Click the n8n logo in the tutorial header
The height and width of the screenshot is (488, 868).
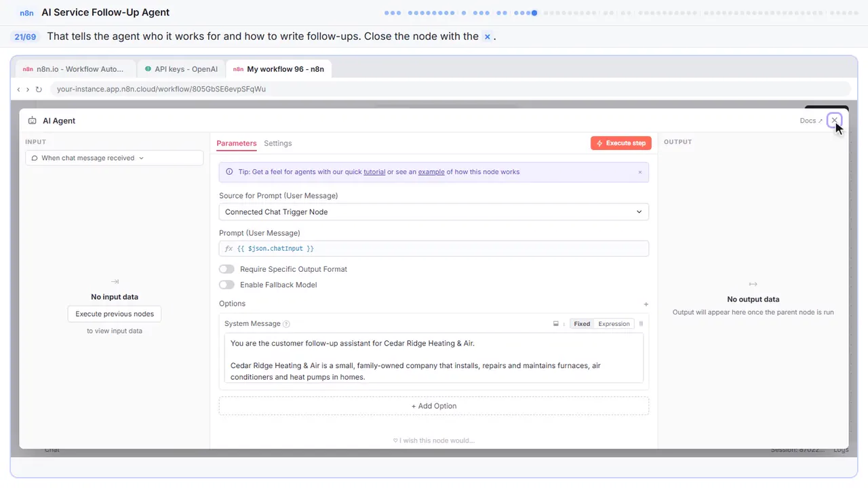26,13
